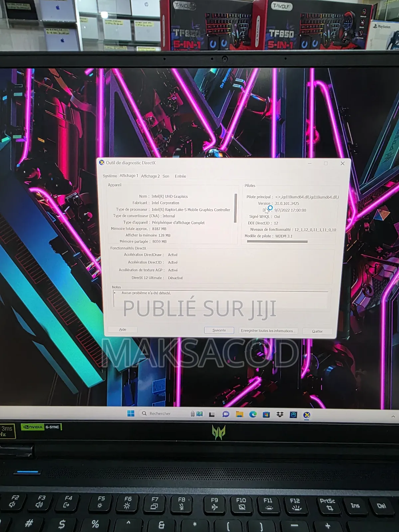
Task: Click the Pilotes horizontal scrollbar
Action: [x=277, y=241]
